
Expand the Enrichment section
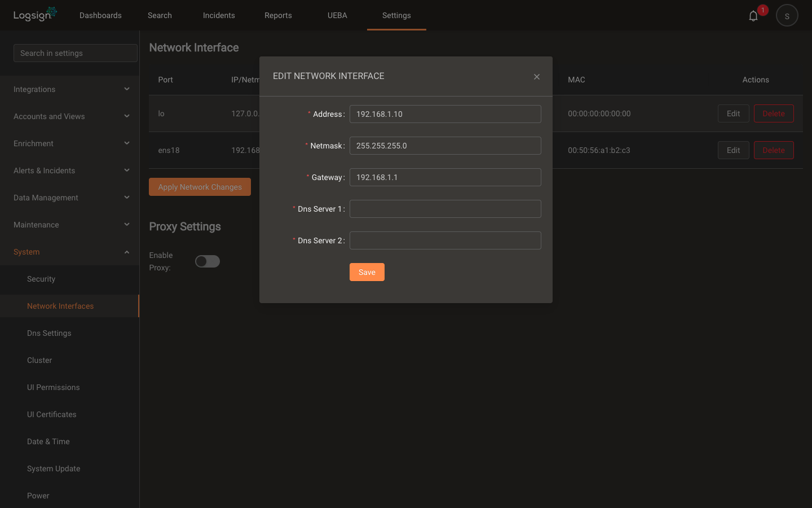pyautogui.click(x=70, y=143)
